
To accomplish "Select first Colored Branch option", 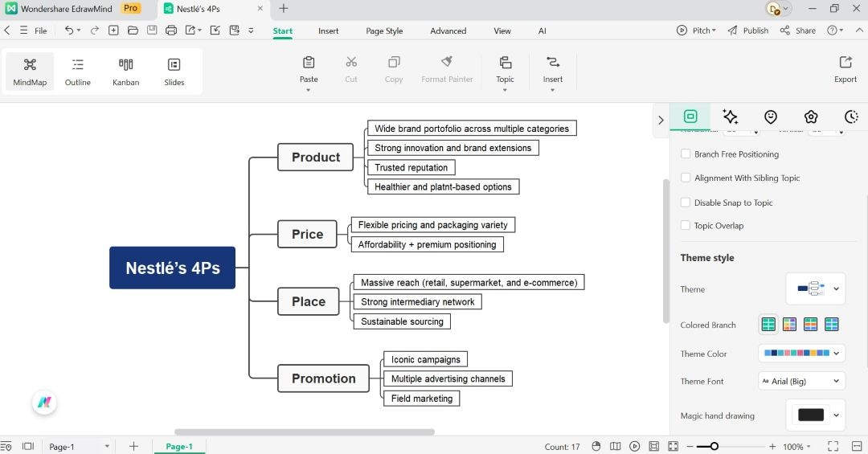I will (x=768, y=325).
